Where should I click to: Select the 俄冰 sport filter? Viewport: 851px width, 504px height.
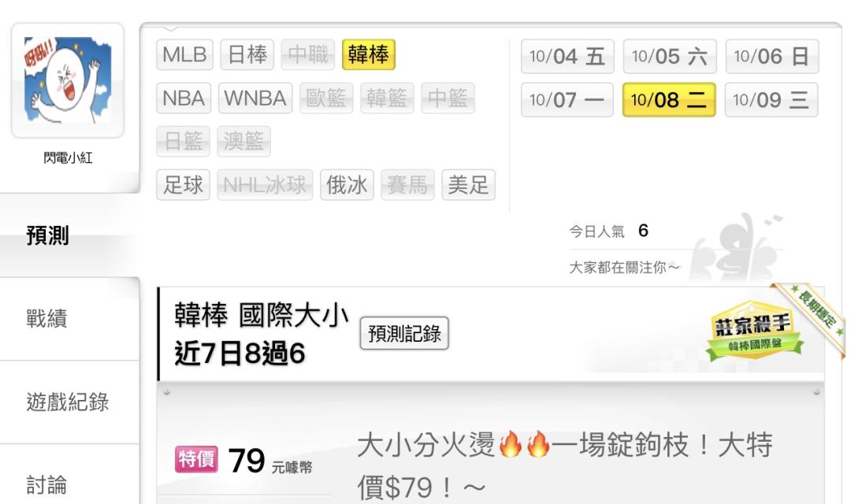(x=347, y=185)
